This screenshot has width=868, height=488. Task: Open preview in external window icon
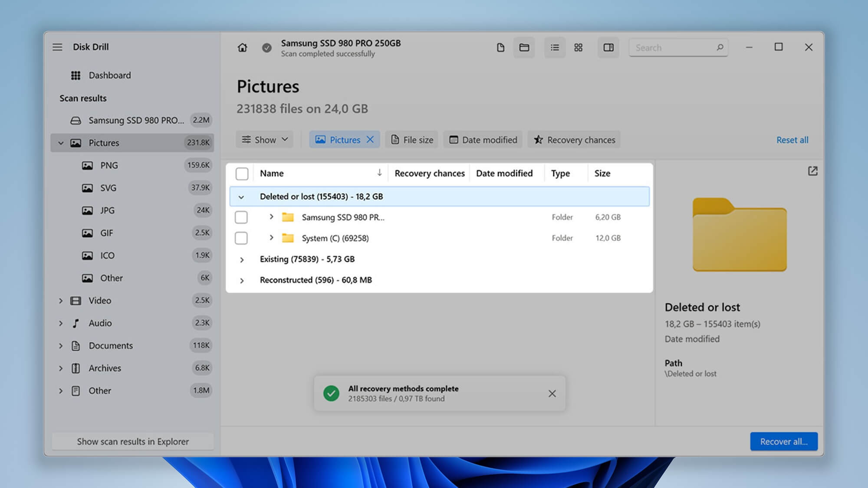tap(812, 171)
